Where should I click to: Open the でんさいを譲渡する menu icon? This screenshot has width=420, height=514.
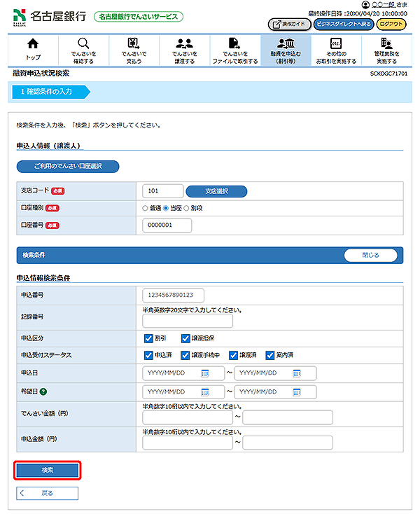185,43
